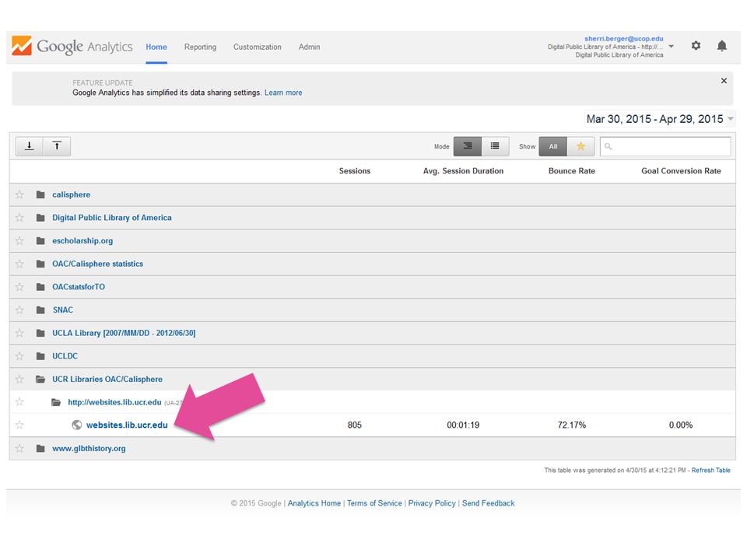747x560 pixels.
Task: Star the escholarship.org account
Action: (x=19, y=240)
